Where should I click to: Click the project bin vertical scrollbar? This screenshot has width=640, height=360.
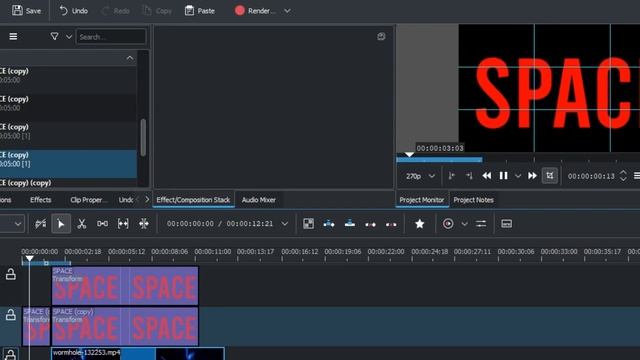coord(143,137)
